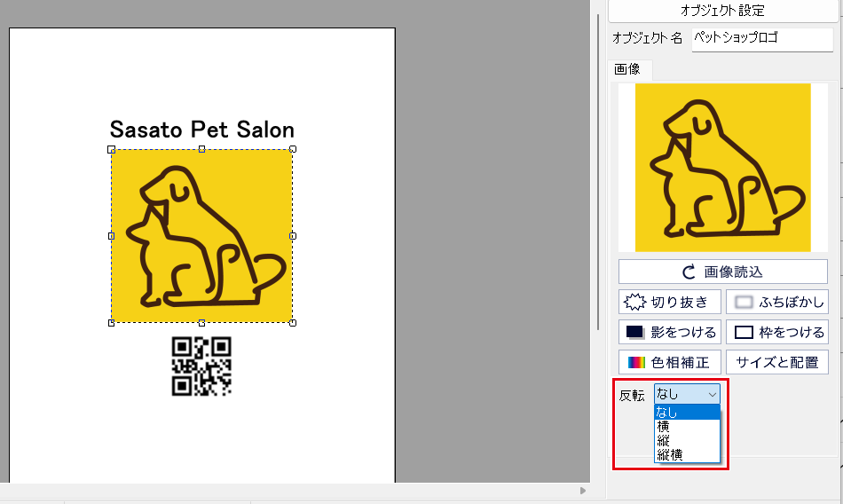Select 横 horizontal flip option
843x504 pixels.
pos(687,427)
